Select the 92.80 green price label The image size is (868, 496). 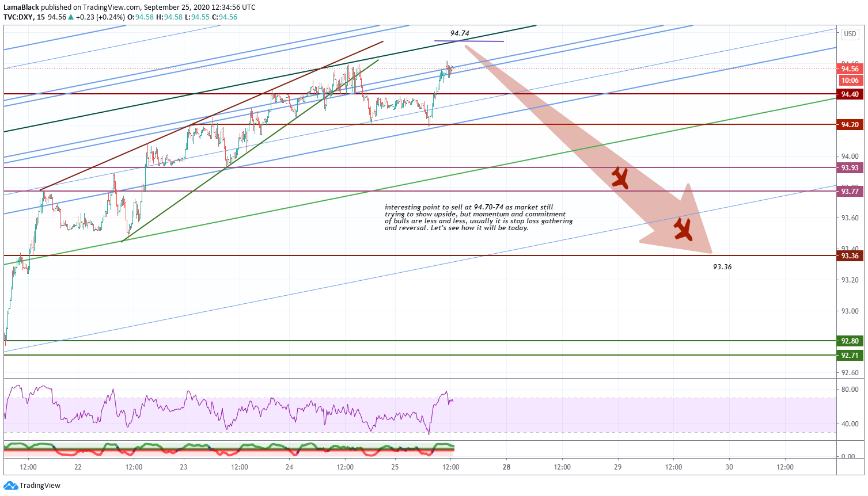point(850,341)
